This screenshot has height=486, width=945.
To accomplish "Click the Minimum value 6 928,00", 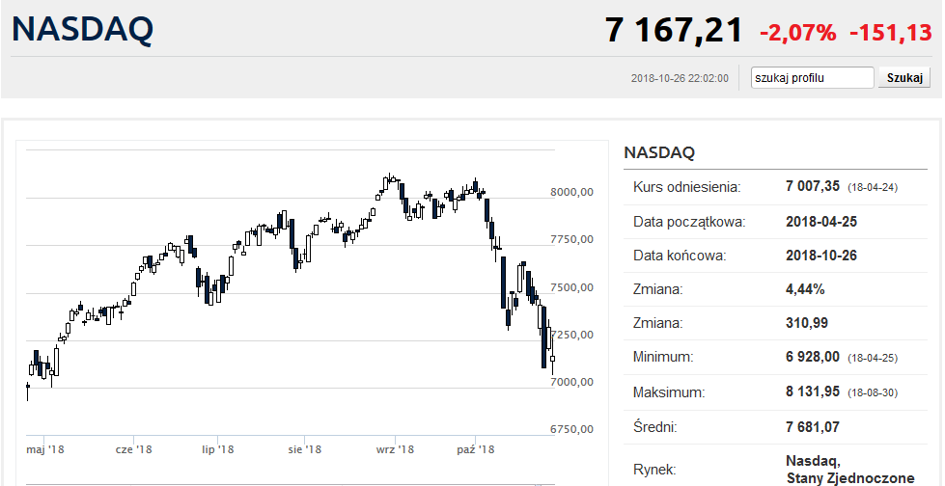I will pyautogui.click(x=814, y=357).
